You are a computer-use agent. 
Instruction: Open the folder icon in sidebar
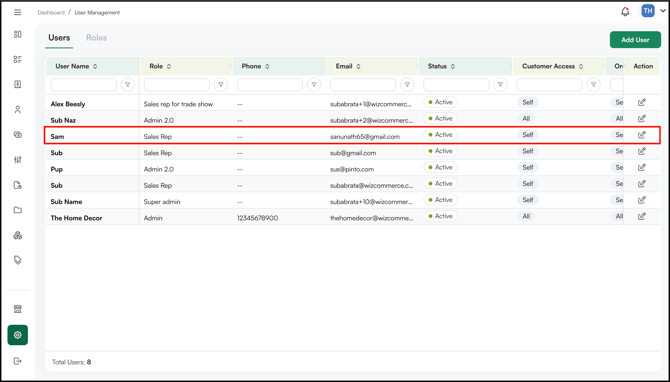[x=18, y=210]
